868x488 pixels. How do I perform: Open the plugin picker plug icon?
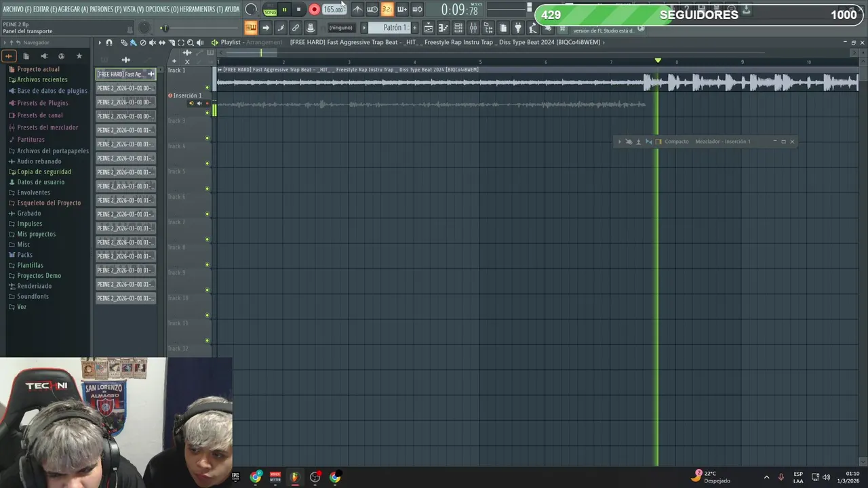tap(518, 28)
